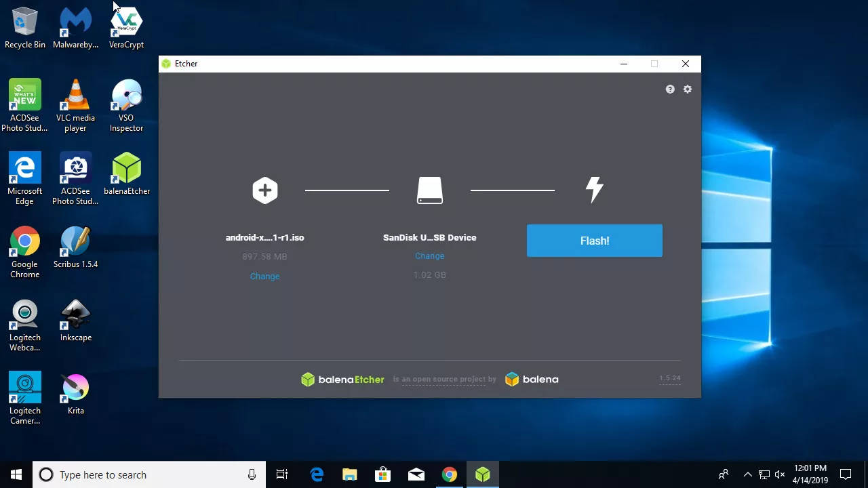Change the SanDisk target drive

click(x=430, y=256)
